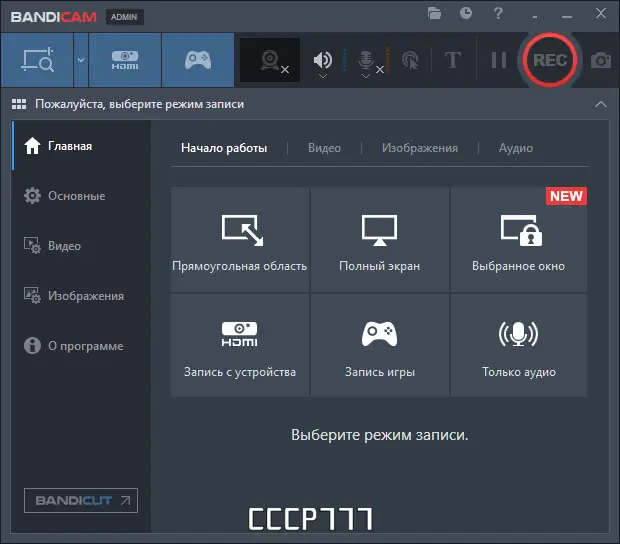The width and height of the screenshot is (620, 544).
Task: Click the ADMIN badge
Action: click(124, 17)
